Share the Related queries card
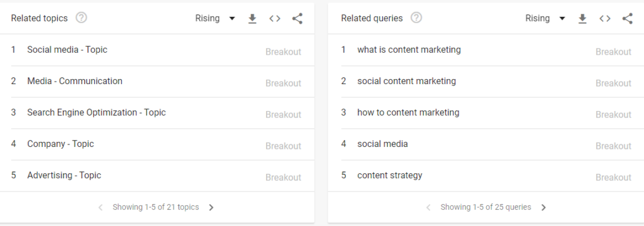Screen dimensions: 644x226 click(x=628, y=18)
